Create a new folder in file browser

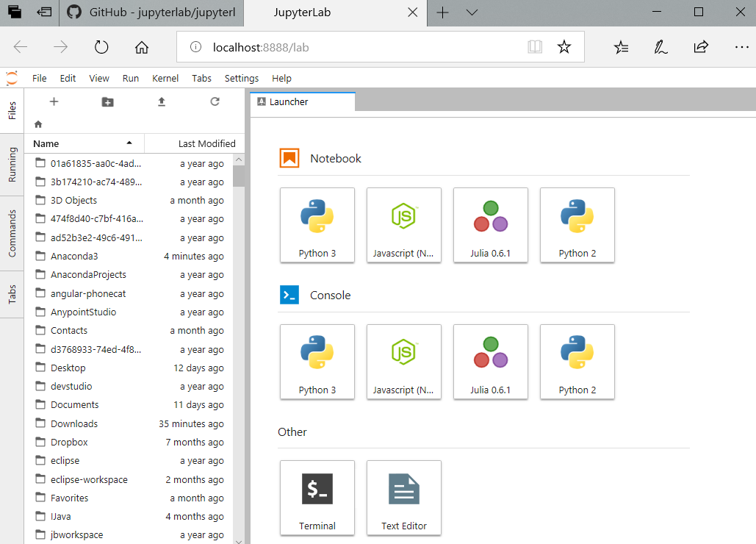107,101
